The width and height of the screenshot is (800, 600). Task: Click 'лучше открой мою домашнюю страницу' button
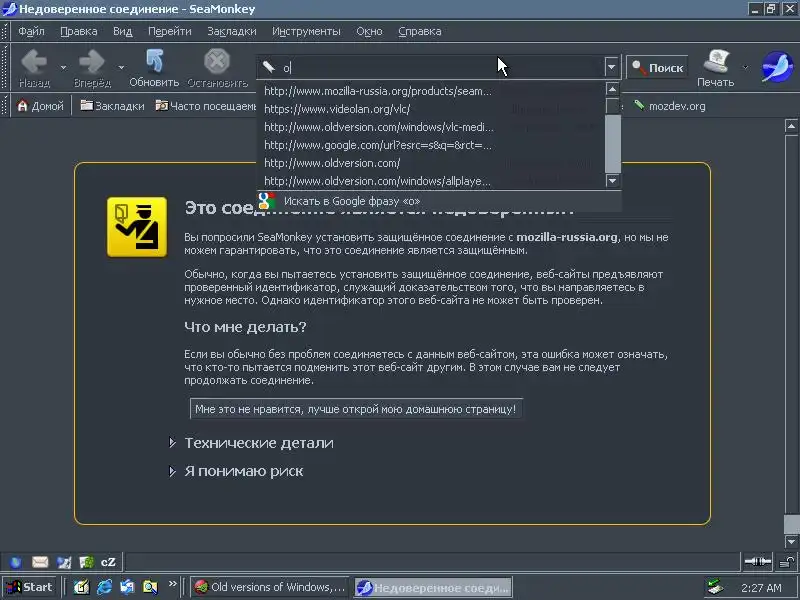(356, 409)
